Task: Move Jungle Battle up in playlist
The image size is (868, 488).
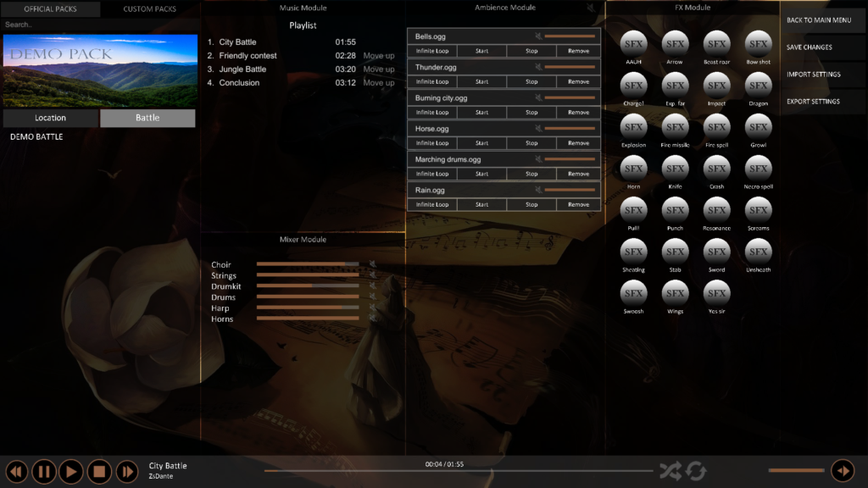Action: point(379,69)
